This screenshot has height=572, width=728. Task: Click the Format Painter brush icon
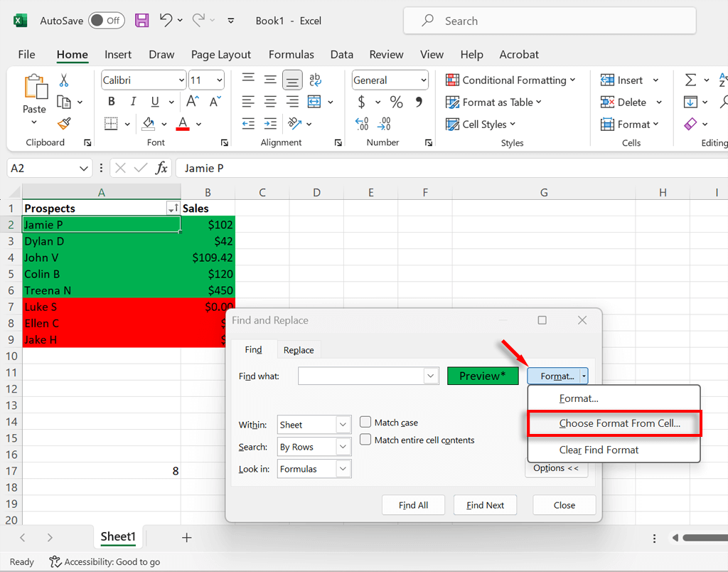coord(64,124)
